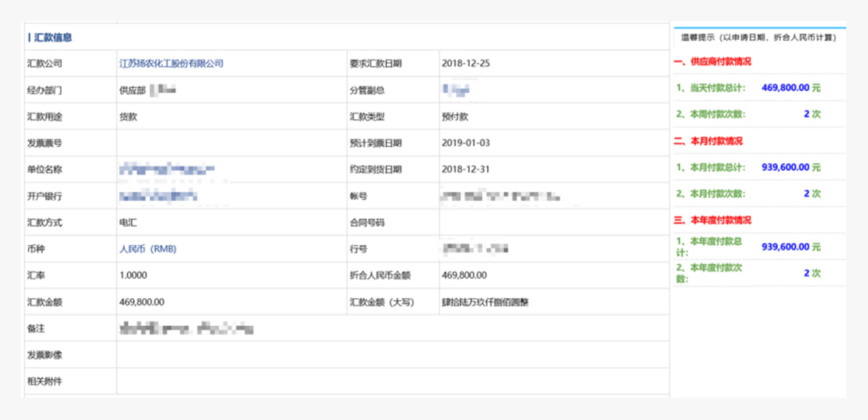This screenshot has width=868, height=420.
Task: Select the 要求汇款日期 value 2018-12-25
Action: [x=465, y=64]
